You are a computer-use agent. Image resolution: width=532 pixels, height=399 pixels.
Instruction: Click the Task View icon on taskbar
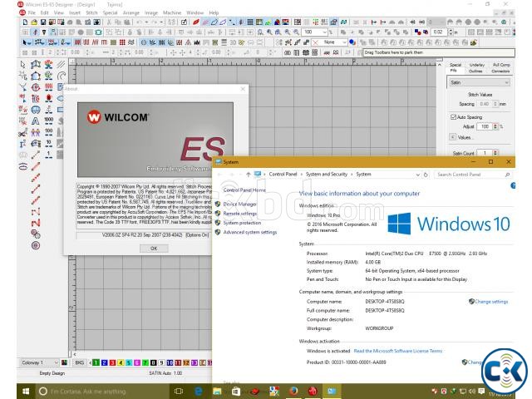pos(179,392)
